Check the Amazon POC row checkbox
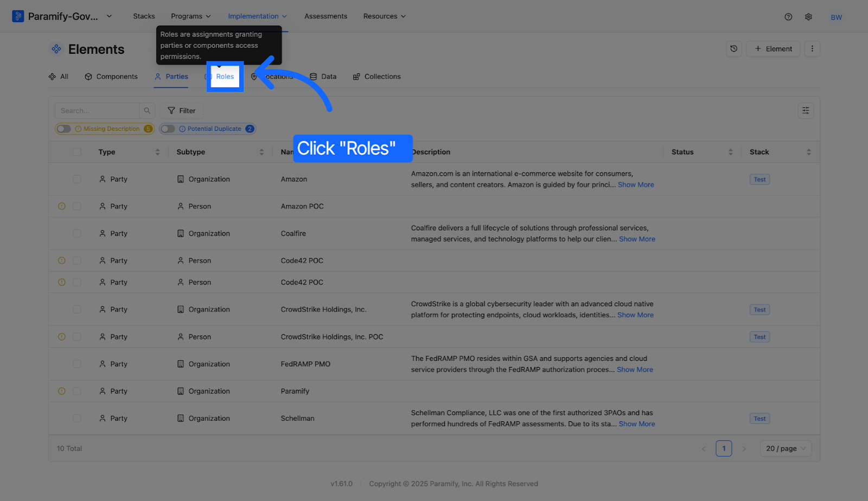The height and width of the screenshot is (501, 868). [x=77, y=206]
